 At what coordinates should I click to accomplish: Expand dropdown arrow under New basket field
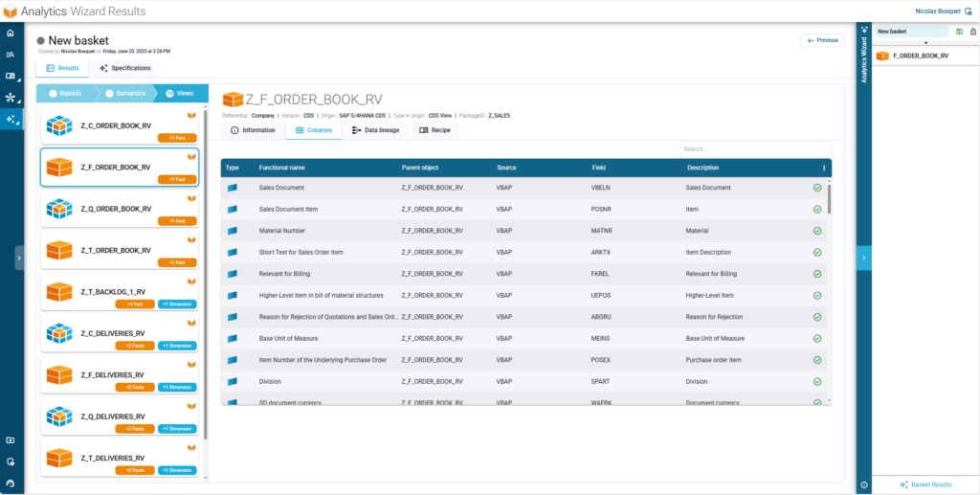pyautogui.click(x=925, y=43)
